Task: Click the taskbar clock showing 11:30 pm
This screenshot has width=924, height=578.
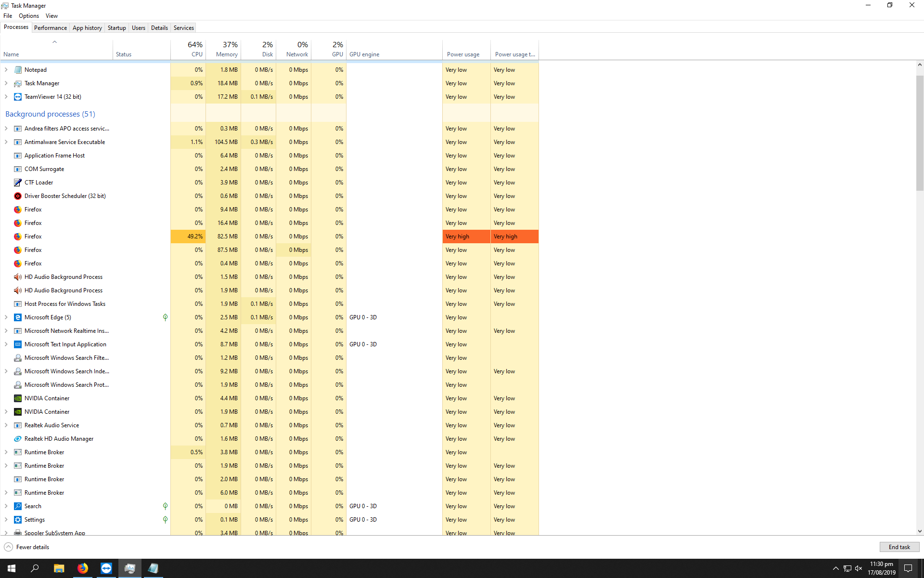Action: tap(881, 568)
